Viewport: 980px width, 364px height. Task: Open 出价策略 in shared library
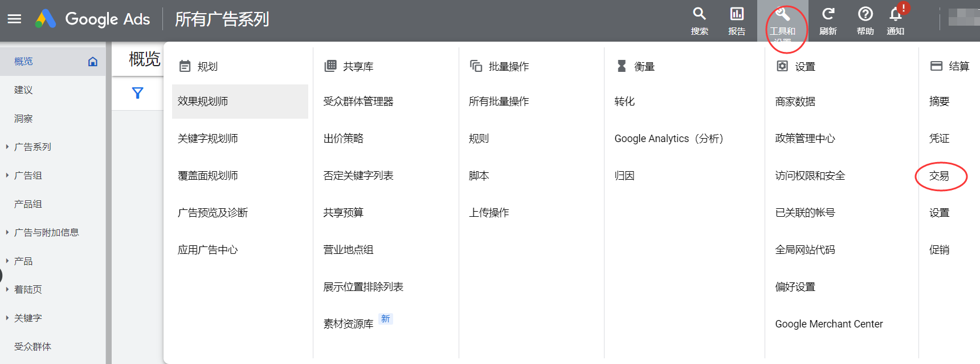coord(344,139)
